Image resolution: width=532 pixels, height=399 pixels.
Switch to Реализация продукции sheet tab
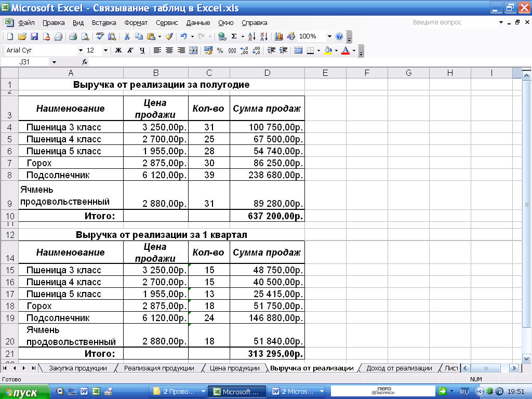coord(159,368)
